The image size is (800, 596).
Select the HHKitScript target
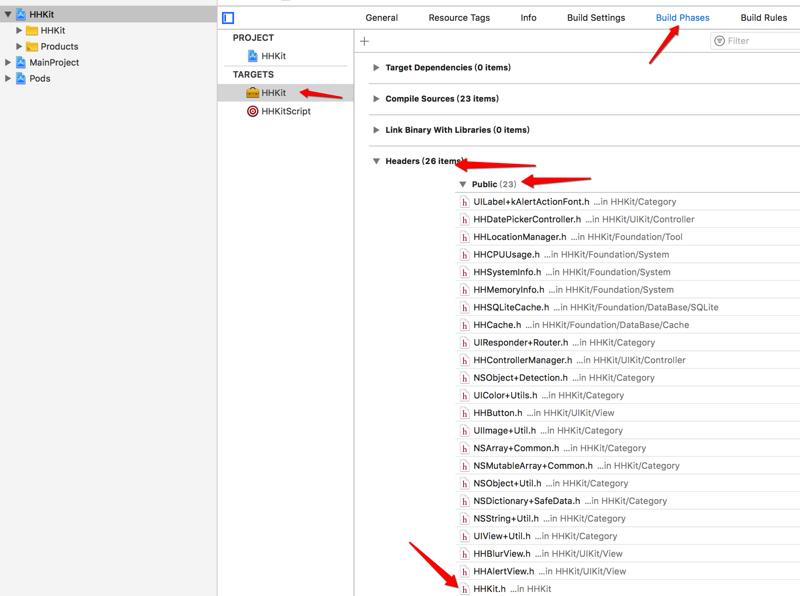pyautogui.click(x=286, y=111)
